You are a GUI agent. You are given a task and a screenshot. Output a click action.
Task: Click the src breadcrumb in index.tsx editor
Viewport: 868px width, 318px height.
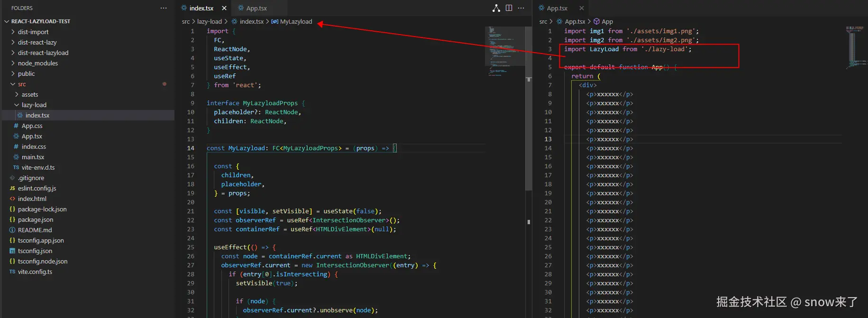point(186,21)
